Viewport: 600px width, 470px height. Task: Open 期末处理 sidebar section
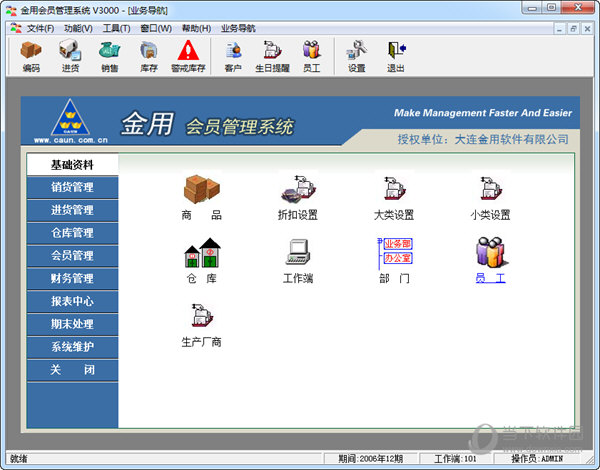click(x=73, y=324)
